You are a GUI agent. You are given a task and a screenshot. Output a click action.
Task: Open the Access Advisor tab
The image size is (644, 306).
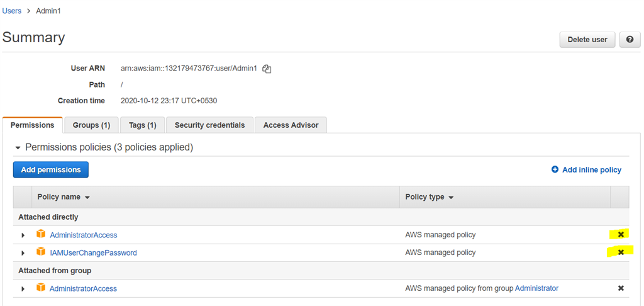[x=291, y=125]
